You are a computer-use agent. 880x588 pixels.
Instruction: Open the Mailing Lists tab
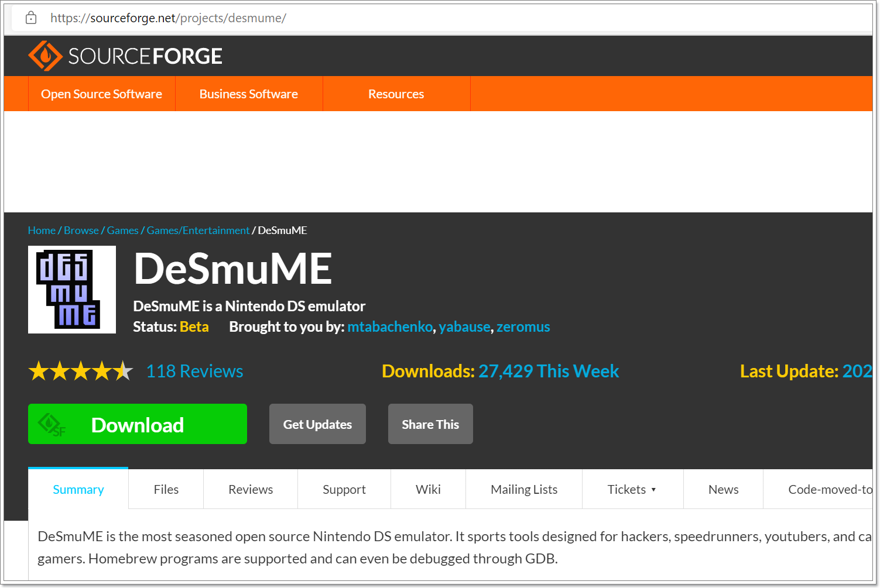524,489
